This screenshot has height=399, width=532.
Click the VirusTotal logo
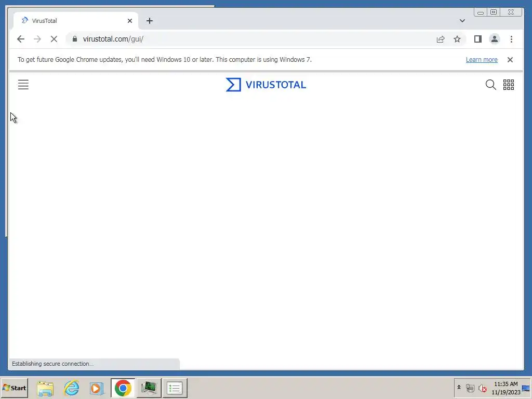(266, 85)
